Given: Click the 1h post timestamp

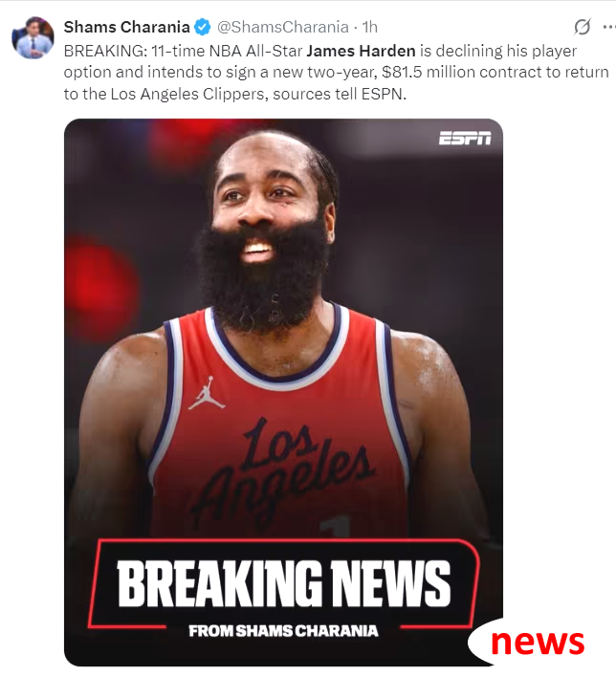Looking at the screenshot, I should point(369,27).
